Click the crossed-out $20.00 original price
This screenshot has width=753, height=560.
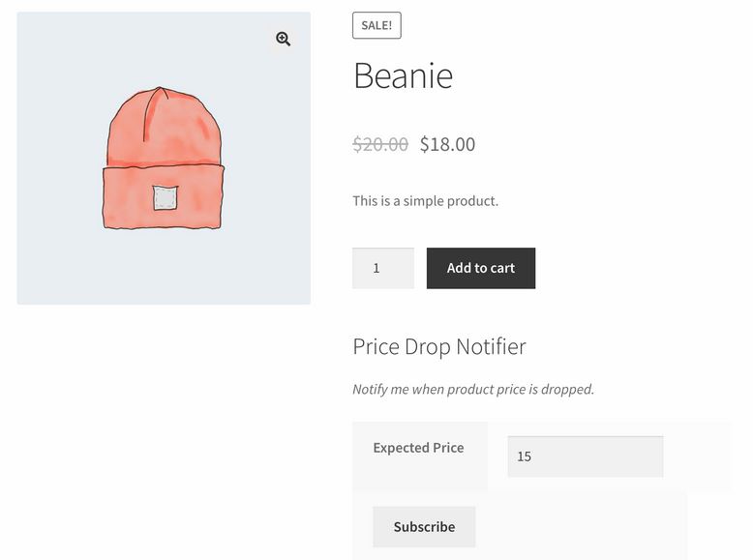click(380, 144)
